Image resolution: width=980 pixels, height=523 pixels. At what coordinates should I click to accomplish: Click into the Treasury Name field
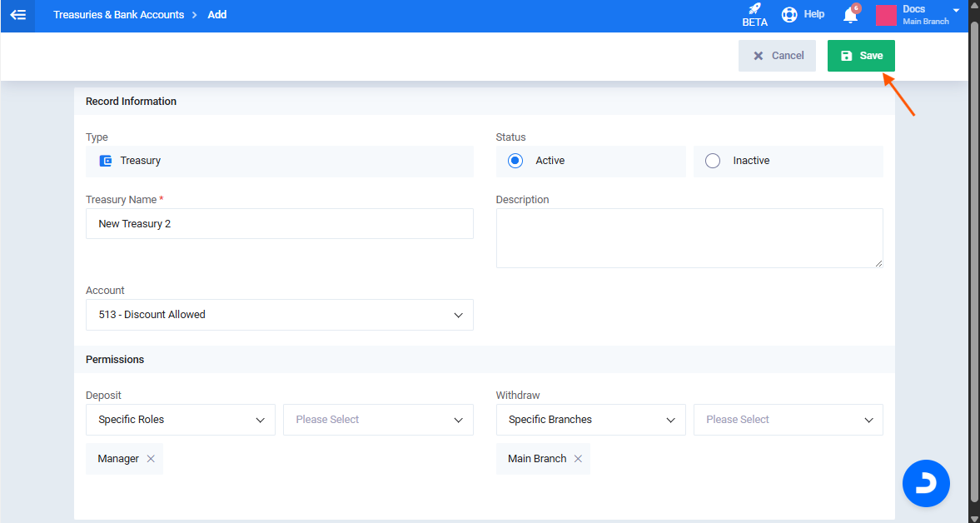(x=279, y=224)
